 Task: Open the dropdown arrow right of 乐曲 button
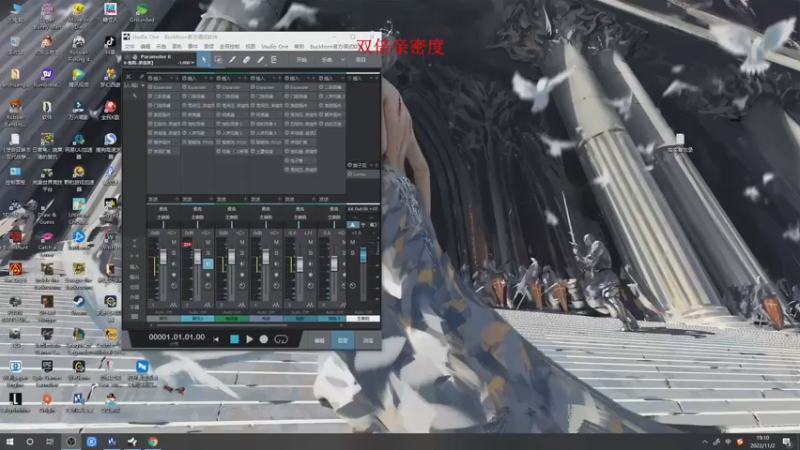click(x=343, y=60)
